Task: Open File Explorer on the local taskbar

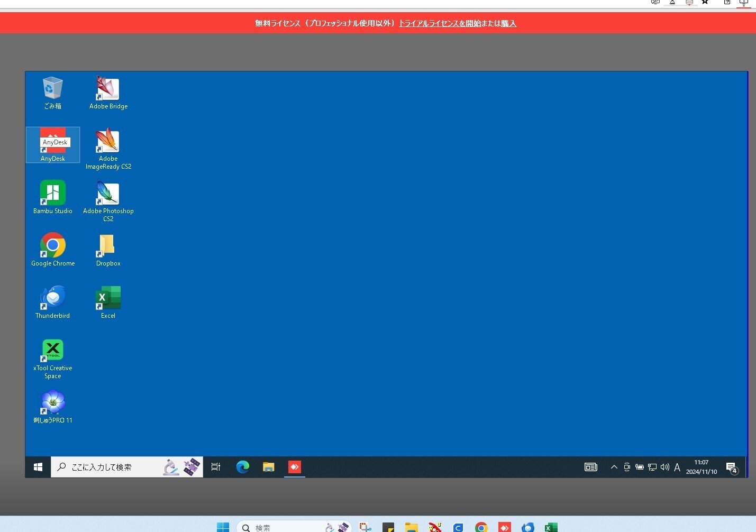Action: (x=411, y=527)
